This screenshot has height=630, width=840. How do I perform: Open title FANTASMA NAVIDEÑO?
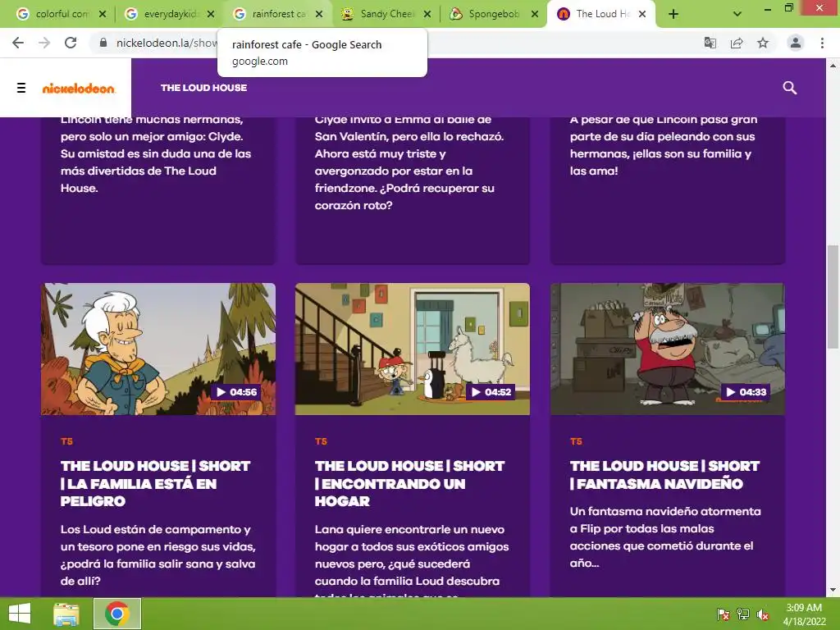[664, 475]
